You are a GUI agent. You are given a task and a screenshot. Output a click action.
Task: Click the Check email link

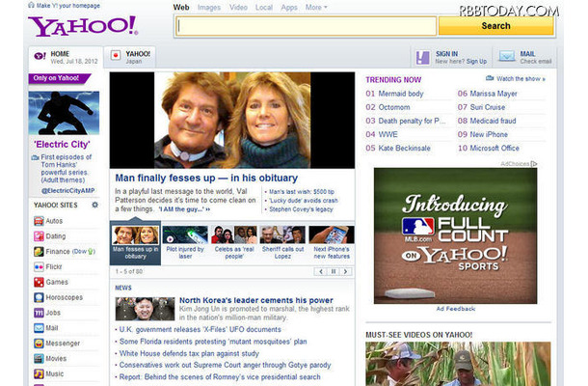(x=536, y=61)
